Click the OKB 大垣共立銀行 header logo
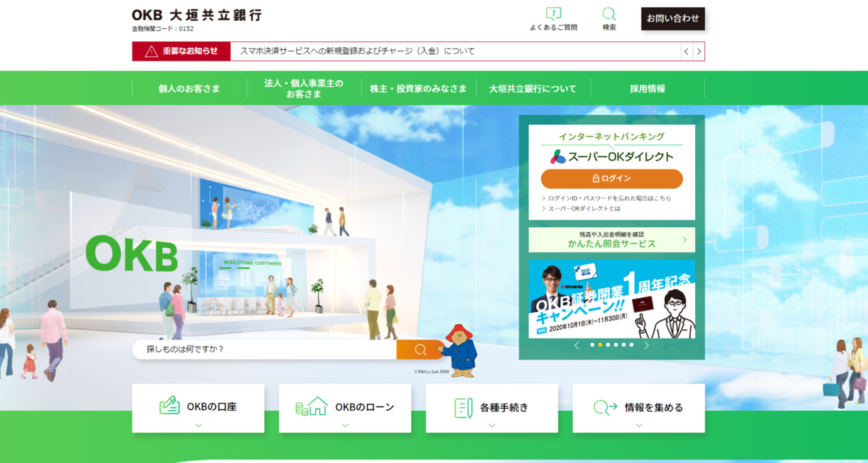The image size is (868, 463). (x=197, y=15)
